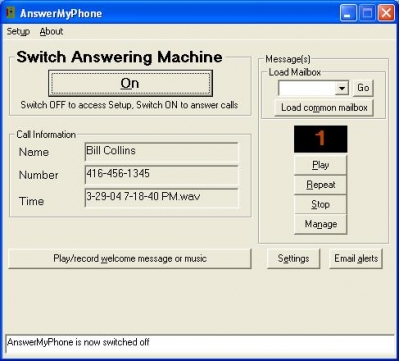Open the About menu
This screenshot has width=400, height=361.
tap(51, 32)
